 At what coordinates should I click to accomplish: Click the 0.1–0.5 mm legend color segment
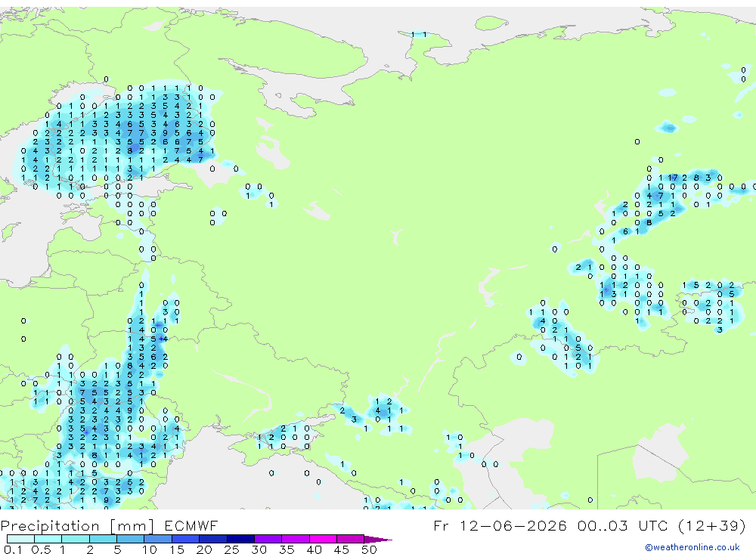pos(20,539)
